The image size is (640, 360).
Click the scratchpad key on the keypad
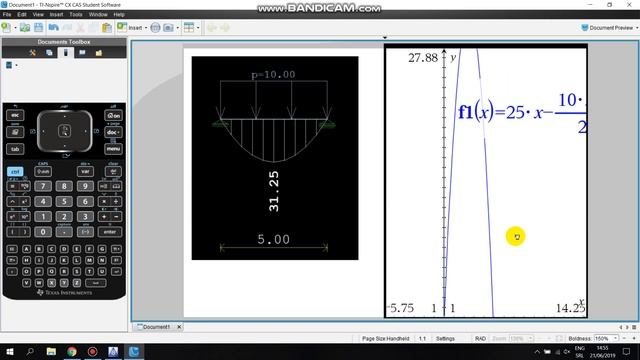pos(15,132)
